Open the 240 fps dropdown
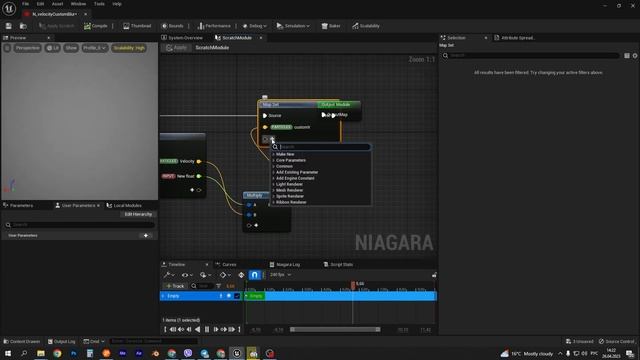The width and height of the screenshot is (640, 360). [x=280, y=275]
